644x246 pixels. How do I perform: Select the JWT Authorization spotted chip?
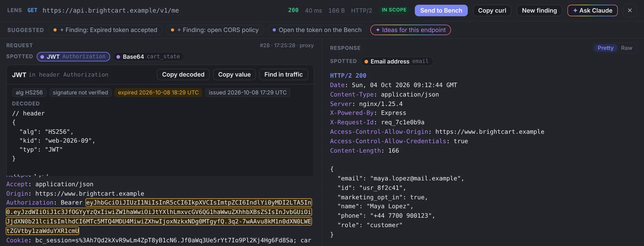click(73, 56)
